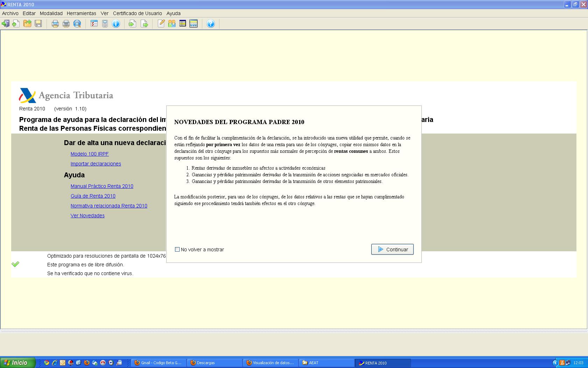The image size is (588, 368).
Task: Open the Archivo menu
Action: [10, 13]
